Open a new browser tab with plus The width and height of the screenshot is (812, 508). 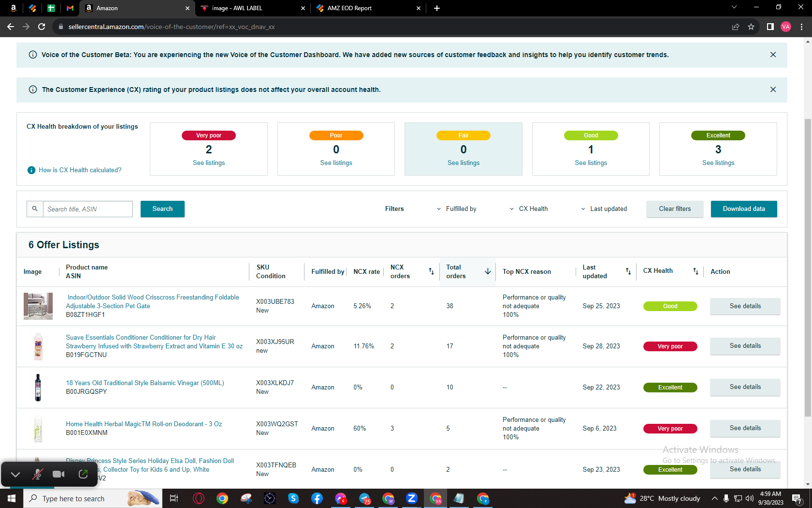[437, 8]
